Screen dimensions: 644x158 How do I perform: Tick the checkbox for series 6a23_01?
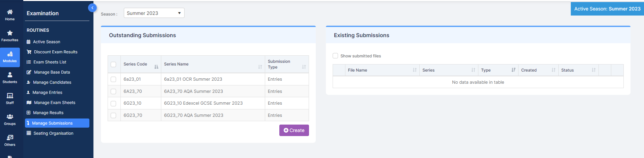113,79
